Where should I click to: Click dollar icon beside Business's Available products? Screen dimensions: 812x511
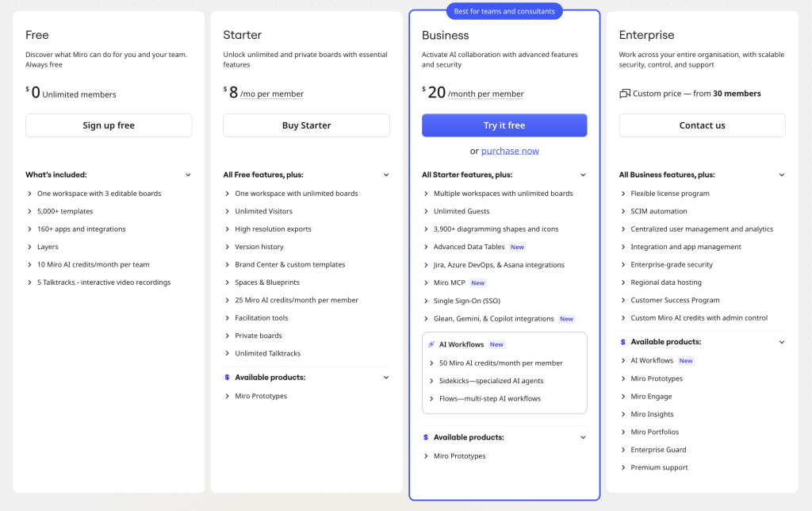(426, 437)
